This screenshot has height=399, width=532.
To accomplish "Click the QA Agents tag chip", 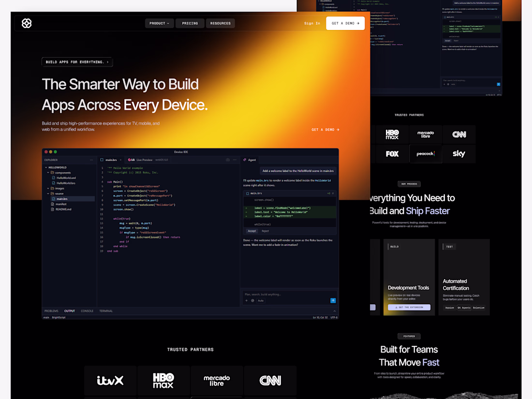I will tap(464, 308).
